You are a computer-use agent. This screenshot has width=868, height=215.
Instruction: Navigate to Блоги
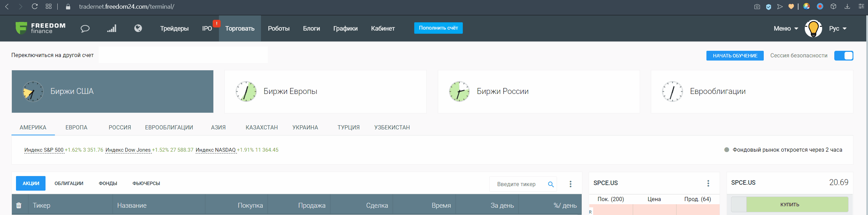point(311,29)
